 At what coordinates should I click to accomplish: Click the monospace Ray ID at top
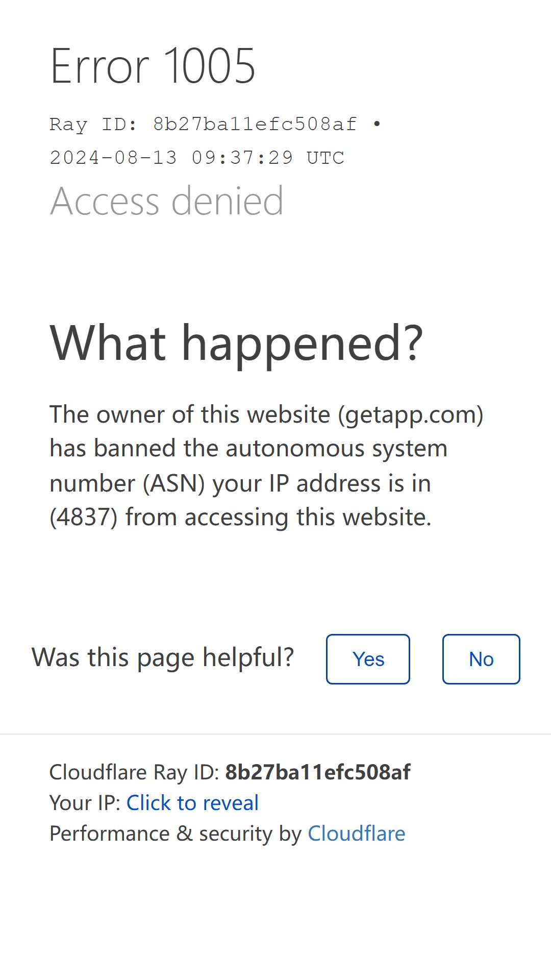point(203,124)
